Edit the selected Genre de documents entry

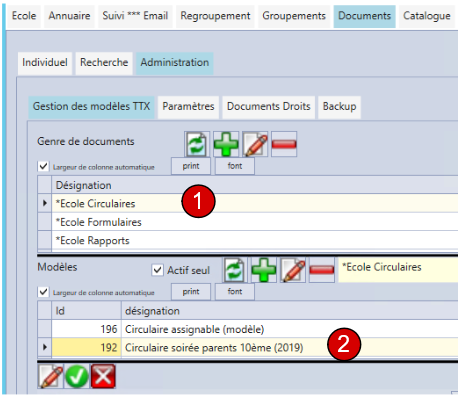point(255,144)
